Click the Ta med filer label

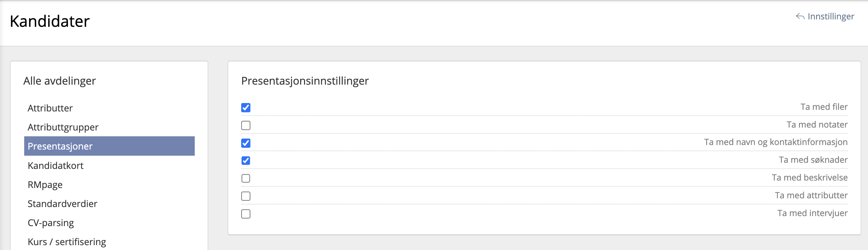coord(824,107)
